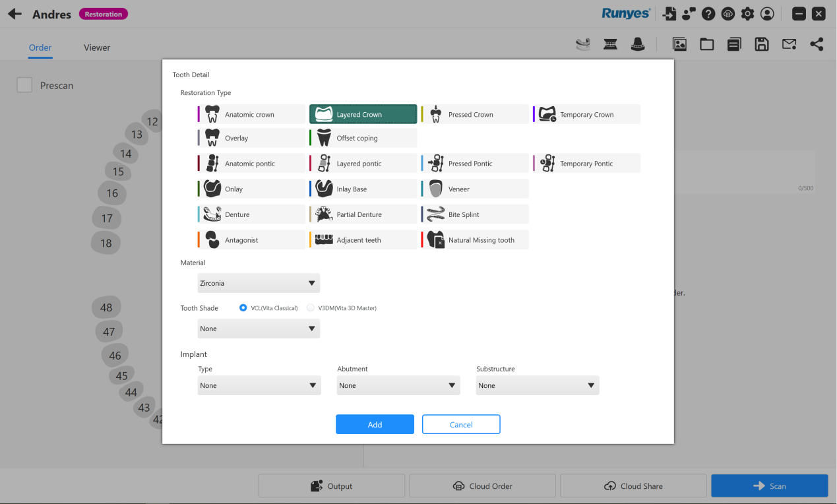Image resolution: width=837 pixels, height=504 pixels.
Task: Select tooth 48 on the chart
Action: [x=106, y=307]
